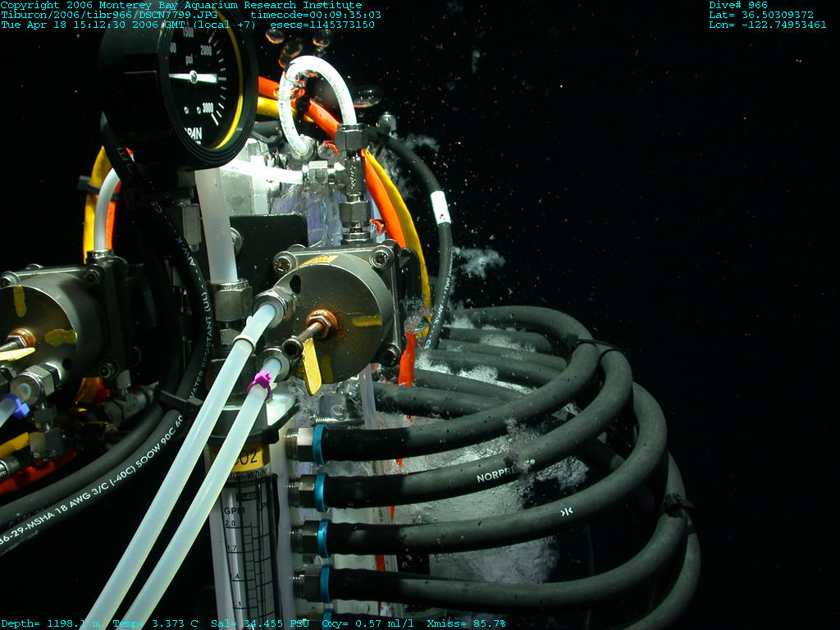The image size is (840, 630).
Task: Click the topmost blue hose fitting
Action: [x=317, y=443]
